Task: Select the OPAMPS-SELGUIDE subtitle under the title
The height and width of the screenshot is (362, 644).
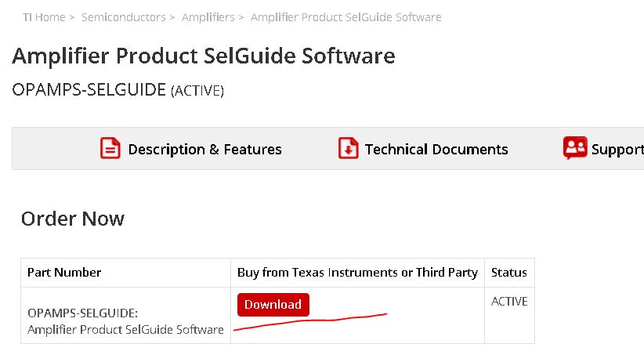Action: pos(89,89)
